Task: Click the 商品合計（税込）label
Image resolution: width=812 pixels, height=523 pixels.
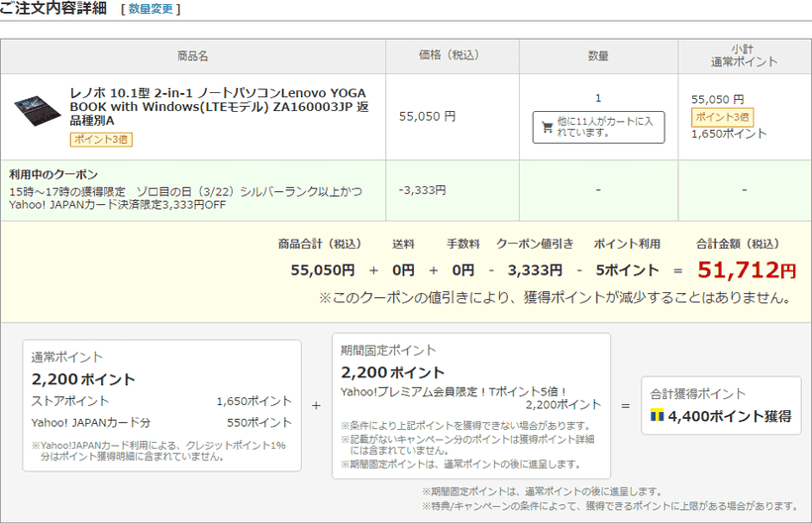Action: (320, 244)
